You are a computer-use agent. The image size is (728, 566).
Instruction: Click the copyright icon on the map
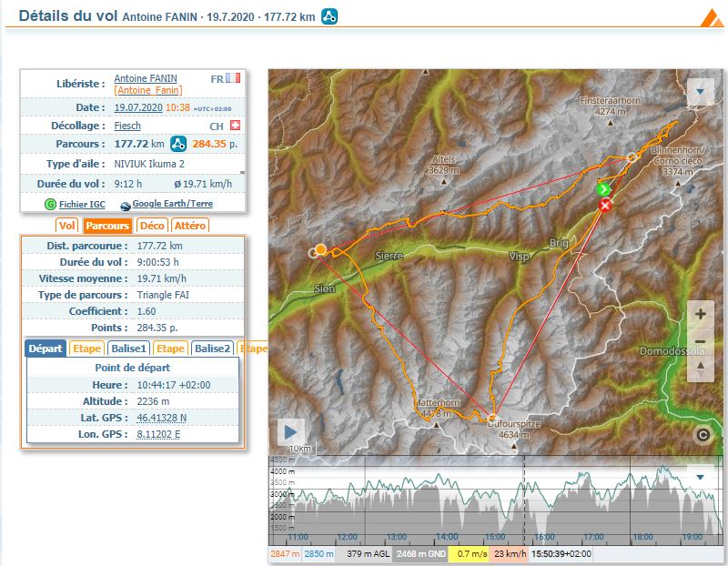pyautogui.click(x=702, y=435)
